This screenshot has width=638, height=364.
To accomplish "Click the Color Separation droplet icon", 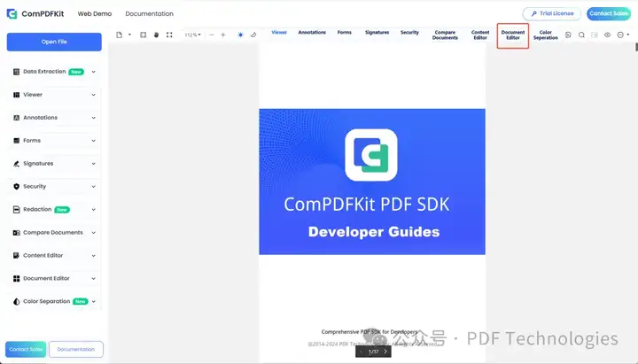I will click(x=16, y=302).
